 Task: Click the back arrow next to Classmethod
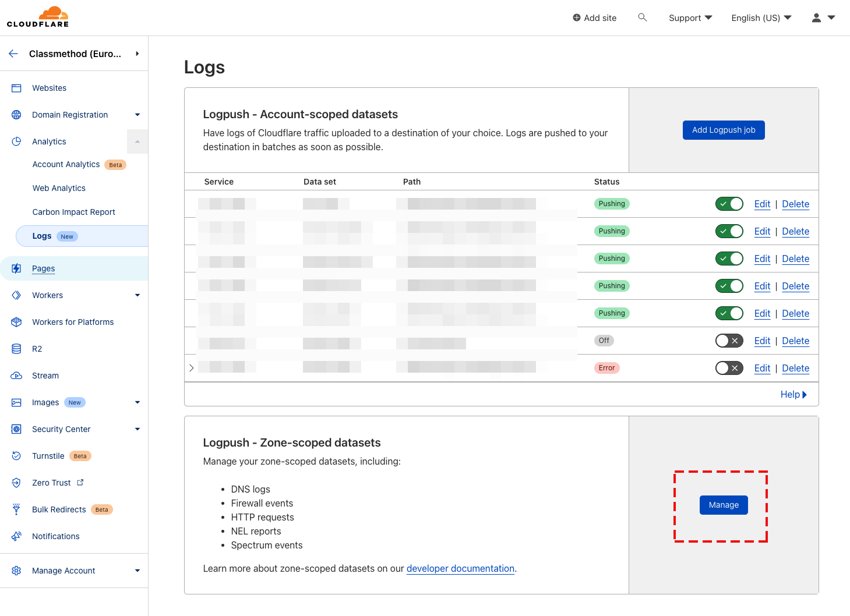pos(13,53)
